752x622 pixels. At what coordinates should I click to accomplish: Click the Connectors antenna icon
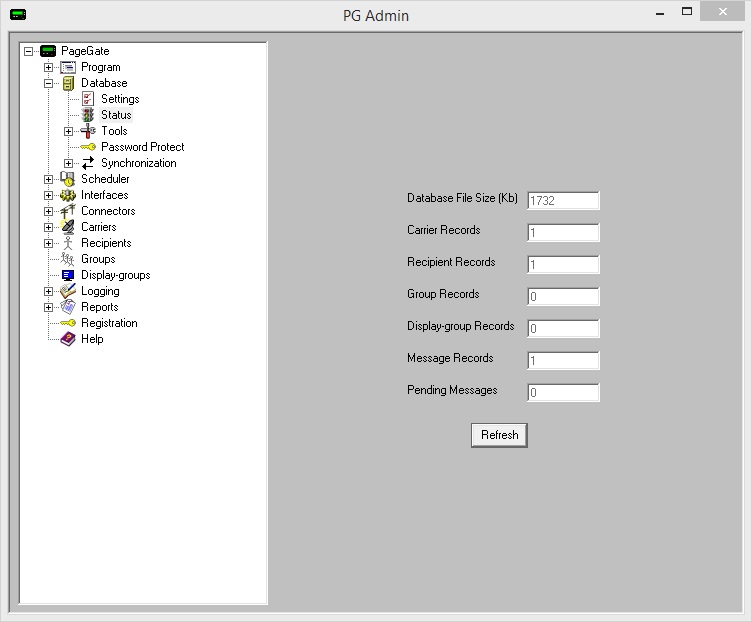68,211
